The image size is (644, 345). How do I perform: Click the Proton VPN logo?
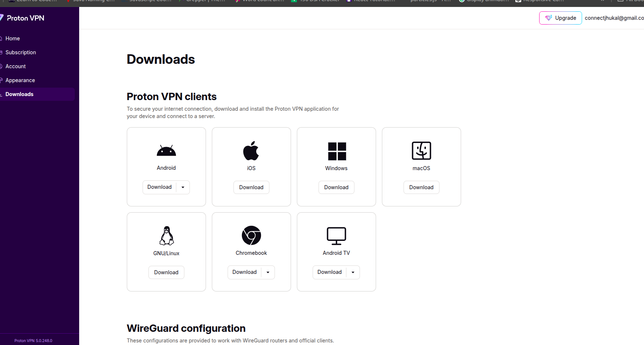pos(22,18)
